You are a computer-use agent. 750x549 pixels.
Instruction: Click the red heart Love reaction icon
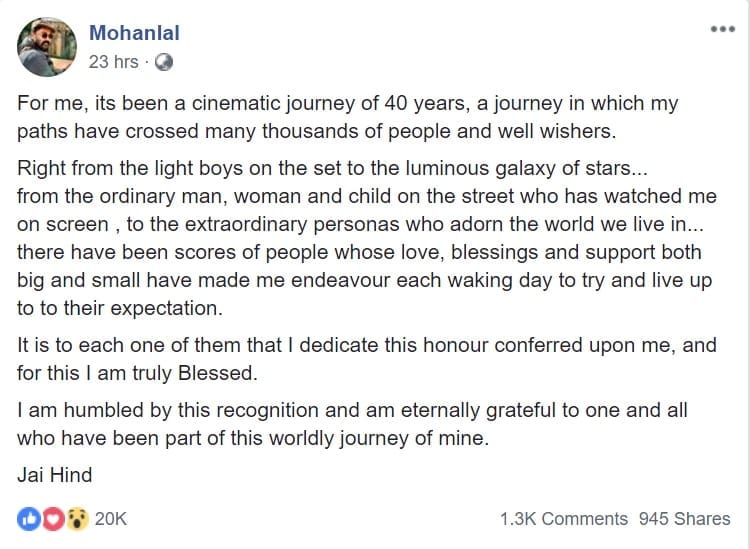(x=53, y=519)
